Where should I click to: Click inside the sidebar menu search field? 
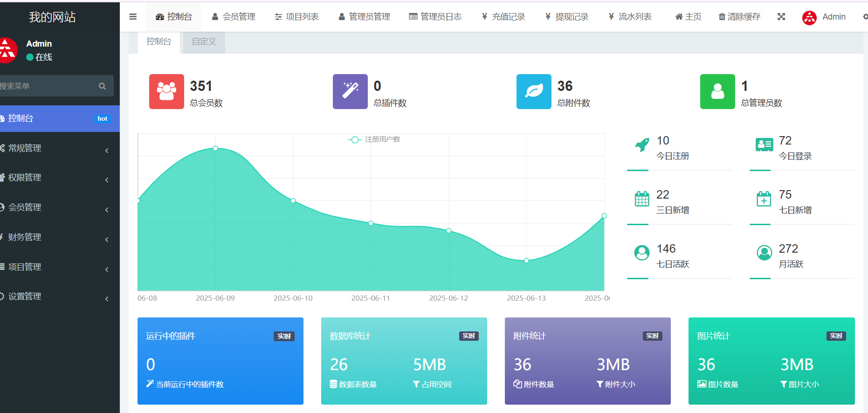click(47, 86)
